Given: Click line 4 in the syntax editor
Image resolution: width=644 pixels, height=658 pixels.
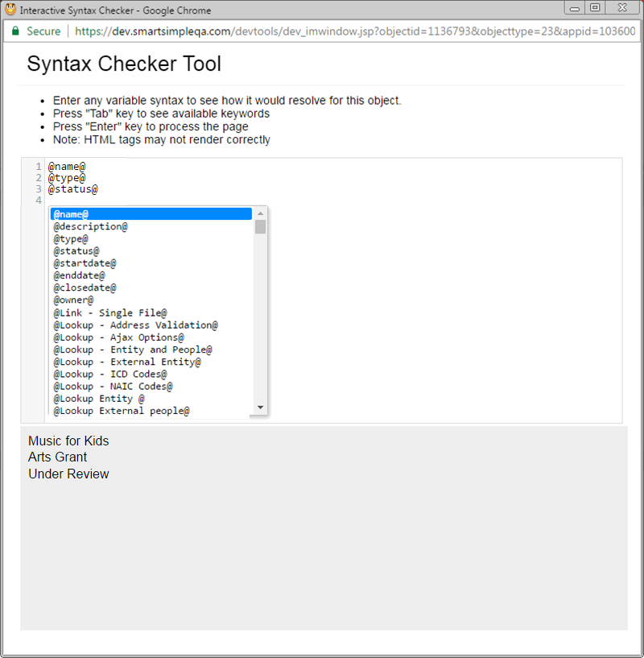Looking at the screenshot, I should pyautogui.click(x=322, y=201).
